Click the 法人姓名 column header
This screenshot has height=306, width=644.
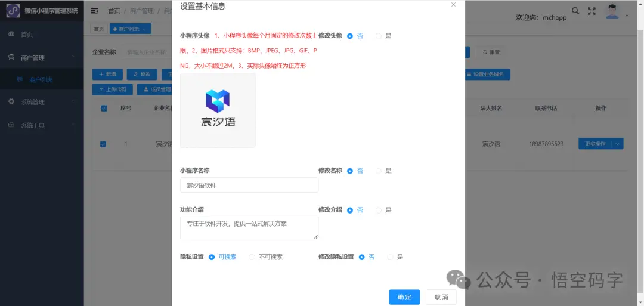[x=491, y=109]
